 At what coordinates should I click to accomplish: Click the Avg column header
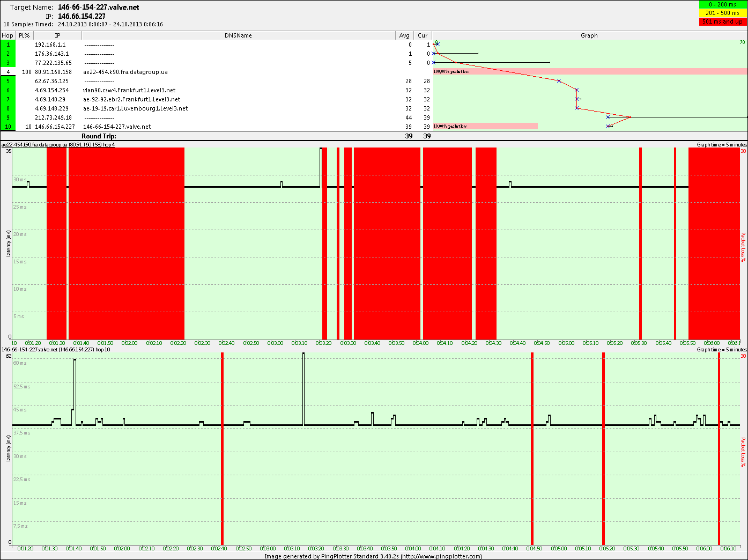(x=404, y=35)
